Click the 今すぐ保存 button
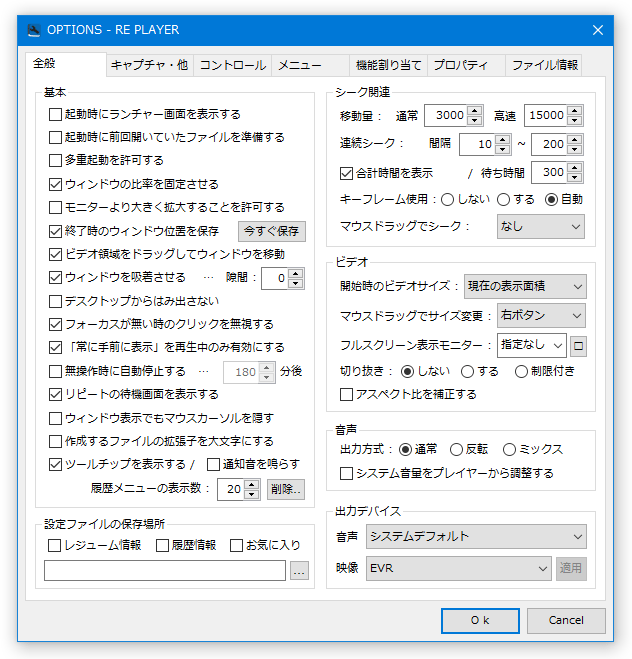 tap(272, 231)
